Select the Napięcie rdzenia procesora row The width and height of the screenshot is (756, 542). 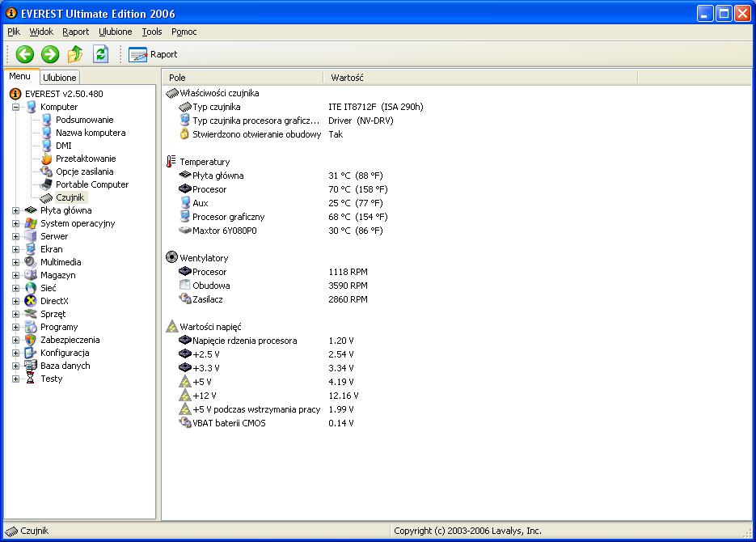point(266,341)
